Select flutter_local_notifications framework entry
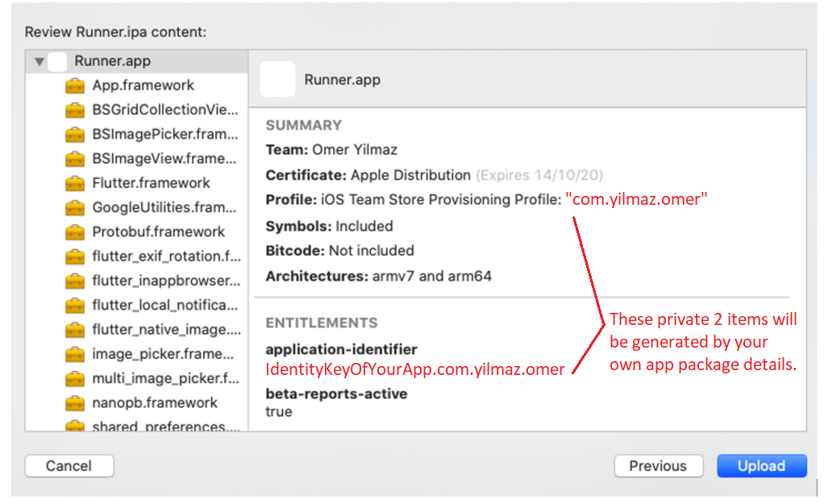Viewport: 824px width, 504px height. (165, 306)
